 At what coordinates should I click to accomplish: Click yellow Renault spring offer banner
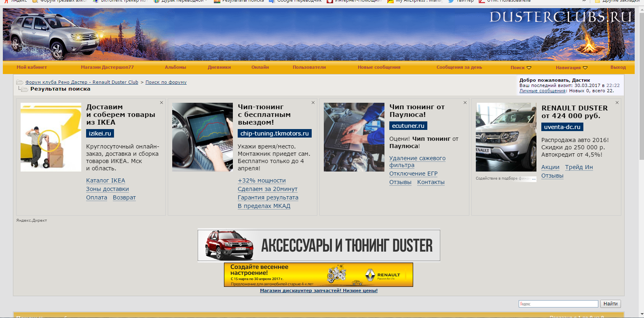coord(319,275)
